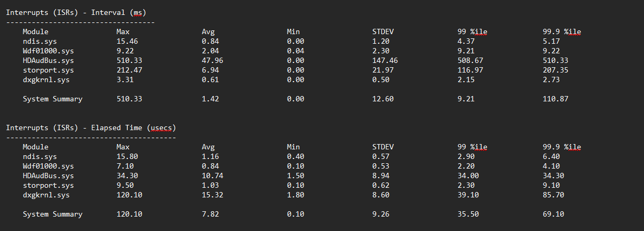644x231 pixels.
Task: Click the storport.sys Max value 212.47
Action: pyautogui.click(x=129, y=70)
